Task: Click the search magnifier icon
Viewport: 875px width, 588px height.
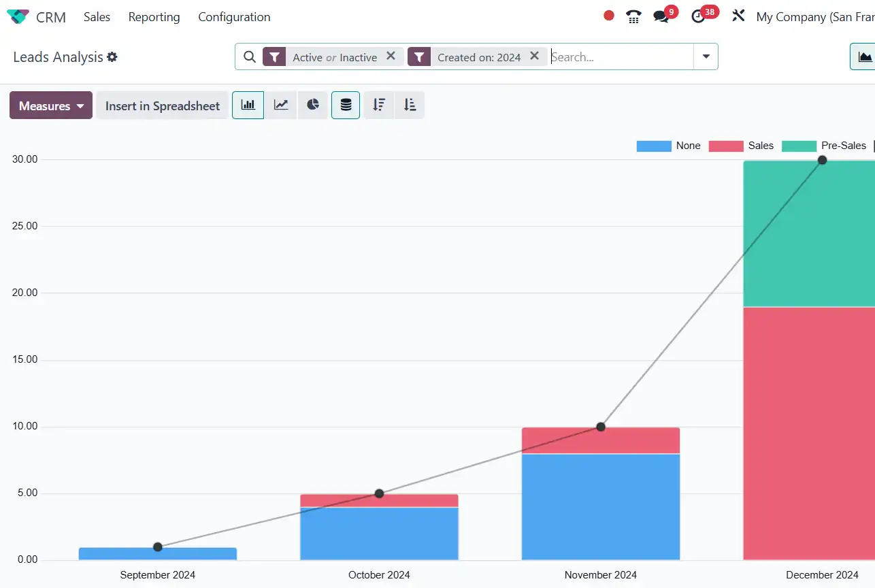Action: (250, 57)
